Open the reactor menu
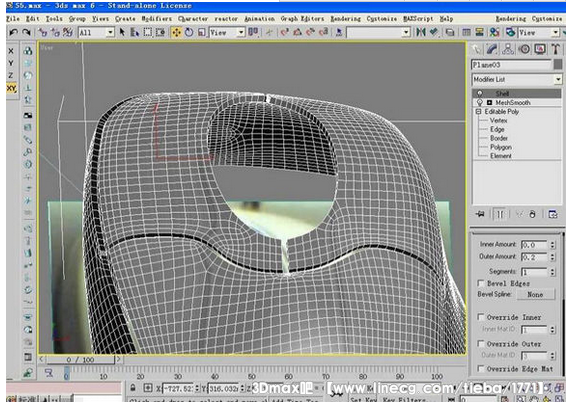 point(226,18)
